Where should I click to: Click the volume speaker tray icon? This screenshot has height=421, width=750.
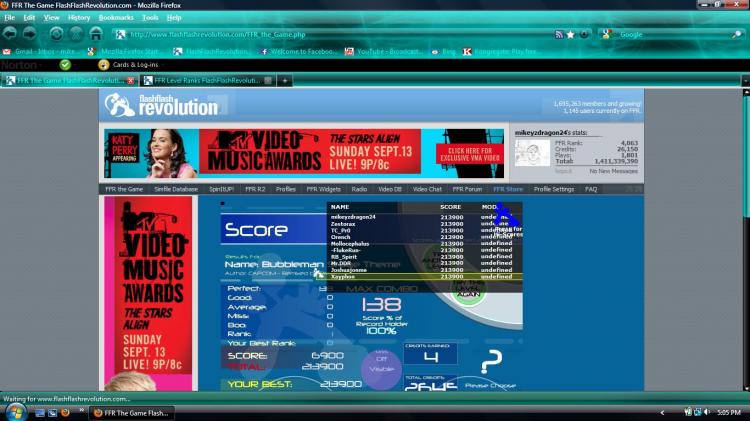tap(707, 412)
